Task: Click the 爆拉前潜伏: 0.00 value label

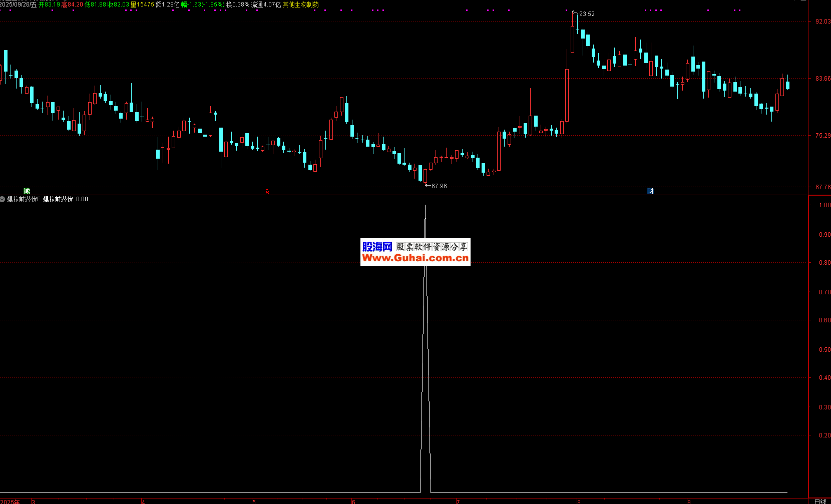Action: [65, 199]
